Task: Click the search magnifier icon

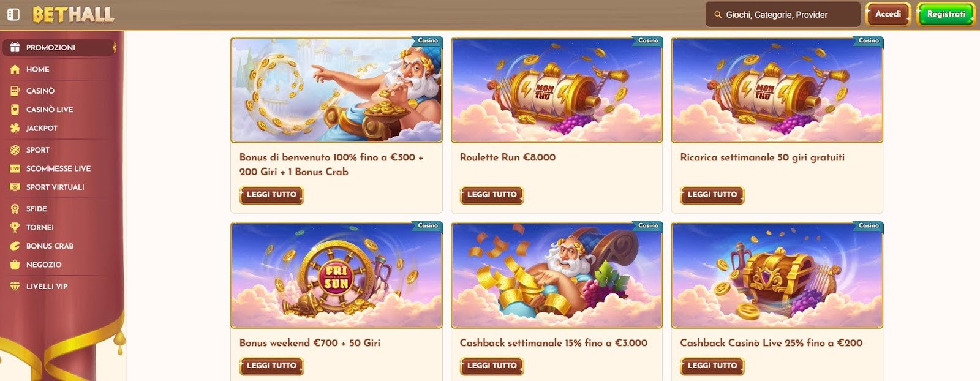Action: point(718,15)
